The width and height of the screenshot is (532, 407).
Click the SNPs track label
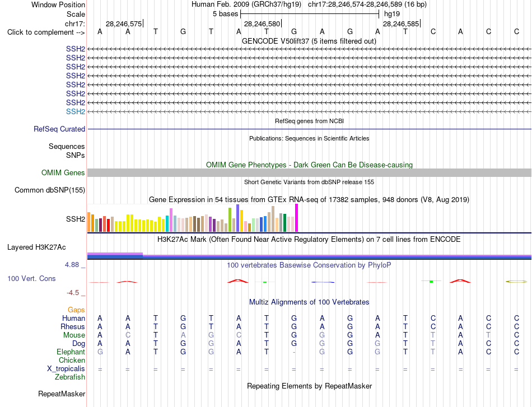[76, 155]
